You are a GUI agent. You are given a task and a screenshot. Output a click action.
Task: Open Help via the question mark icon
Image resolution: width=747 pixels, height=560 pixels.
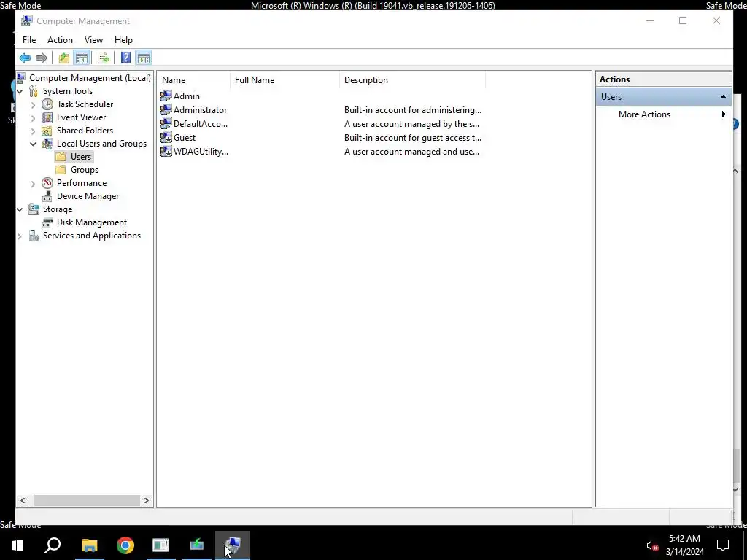pos(125,58)
